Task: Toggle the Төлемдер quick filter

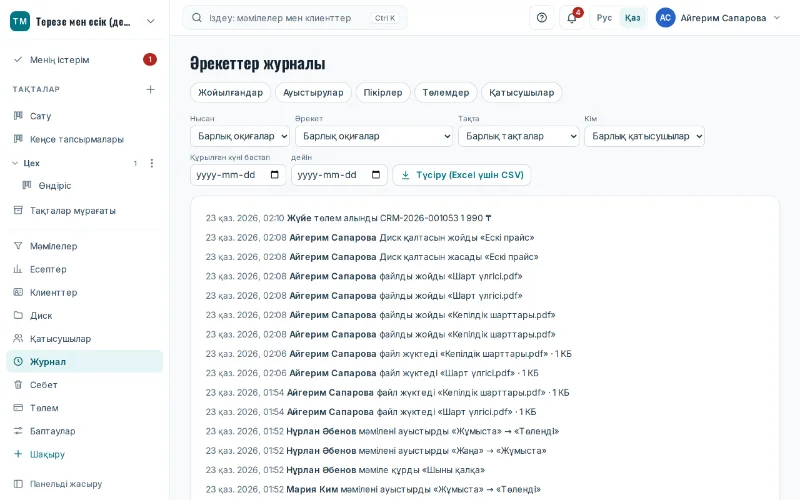Action: point(445,92)
